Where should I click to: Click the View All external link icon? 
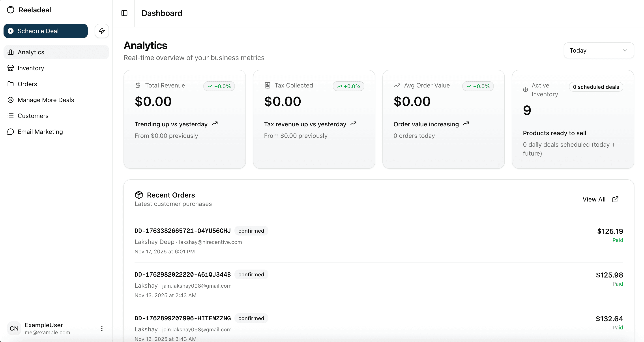[x=615, y=199]
